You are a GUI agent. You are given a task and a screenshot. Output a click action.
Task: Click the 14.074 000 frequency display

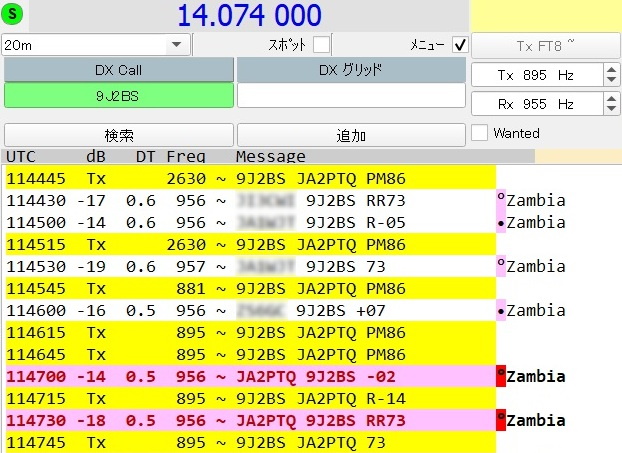(x=249, y=15)
